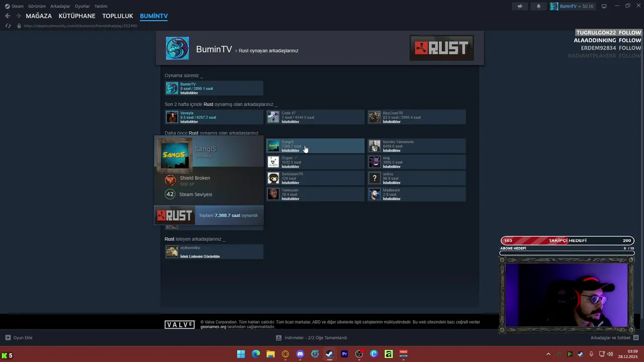This screenshot has height=362, width=644.
Task: Go to the KÜTÜPHANE tab
Action: tap(77, 16)
